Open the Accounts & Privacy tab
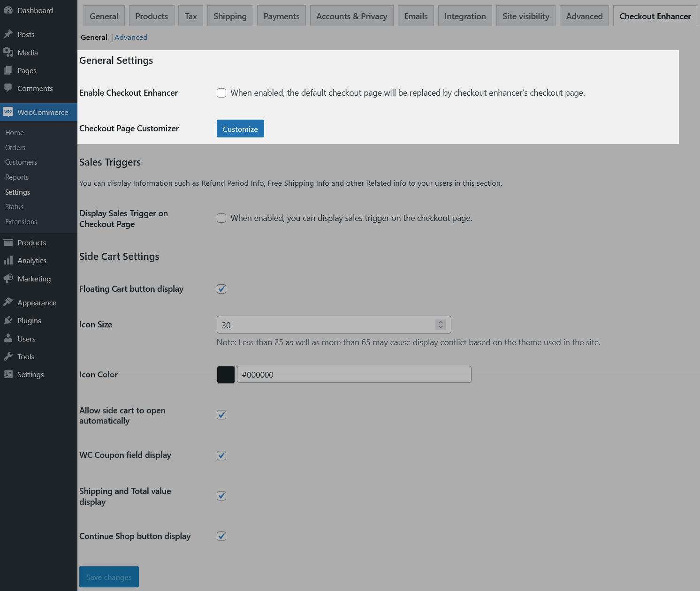 tap(351, 15)
